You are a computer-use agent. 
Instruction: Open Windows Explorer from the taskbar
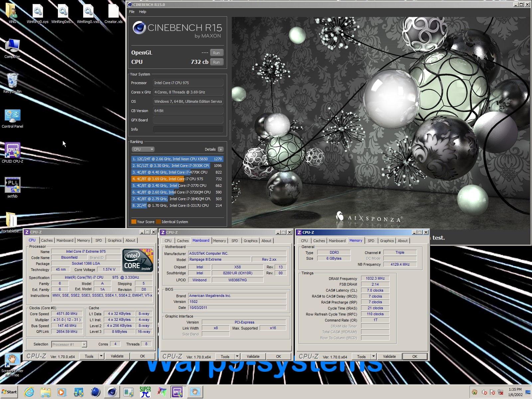pyautogui.click(x=46, y=392)
